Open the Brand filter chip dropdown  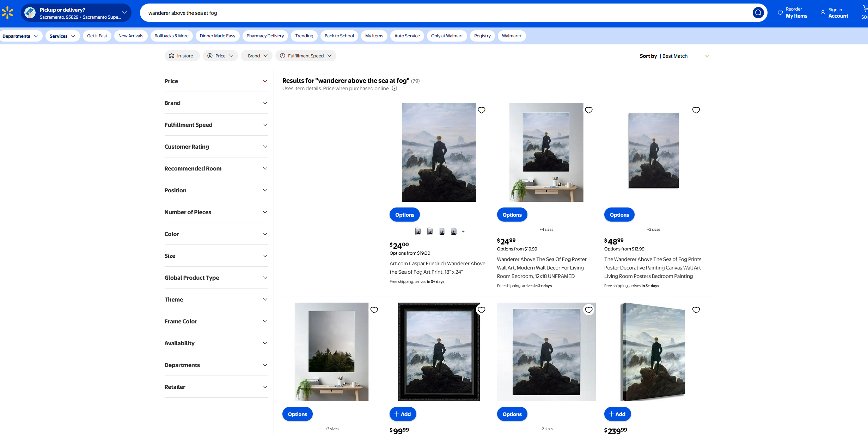point(257,56)
